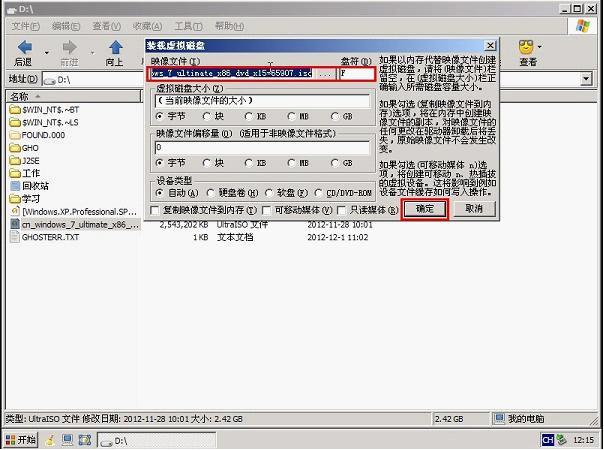Screen dimensions: 604x450
Task: Open the 工具 menu
Action: (188, 26)
